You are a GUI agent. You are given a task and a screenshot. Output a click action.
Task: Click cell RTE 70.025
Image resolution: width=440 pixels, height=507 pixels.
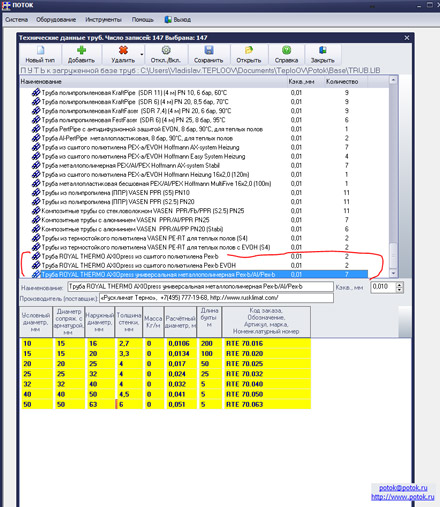coord(267,364)
